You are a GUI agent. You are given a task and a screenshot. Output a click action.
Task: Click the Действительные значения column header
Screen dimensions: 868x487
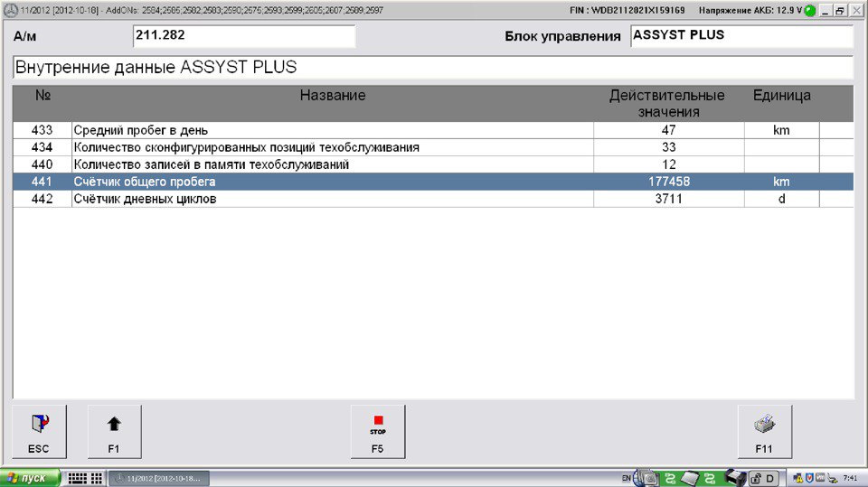click(668, 104)
